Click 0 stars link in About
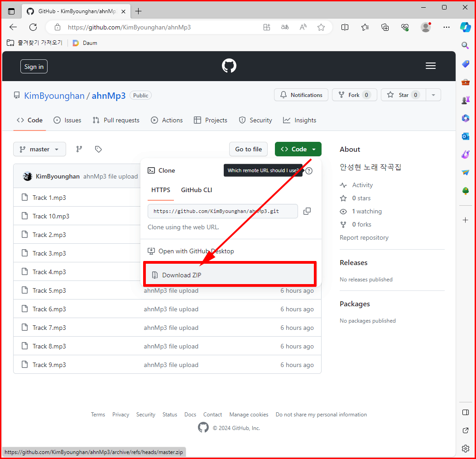476x459 pixels. [361, 198]
